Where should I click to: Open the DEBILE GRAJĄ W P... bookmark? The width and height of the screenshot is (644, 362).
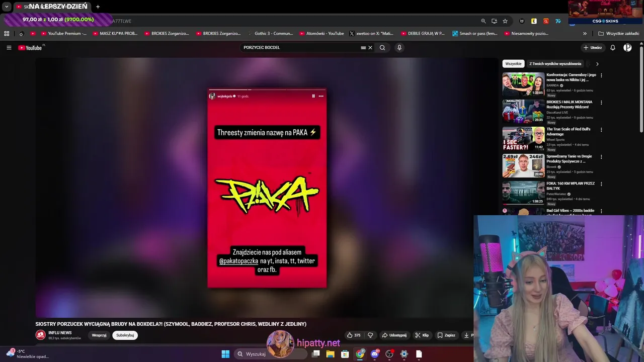click(x=423, y=34)
